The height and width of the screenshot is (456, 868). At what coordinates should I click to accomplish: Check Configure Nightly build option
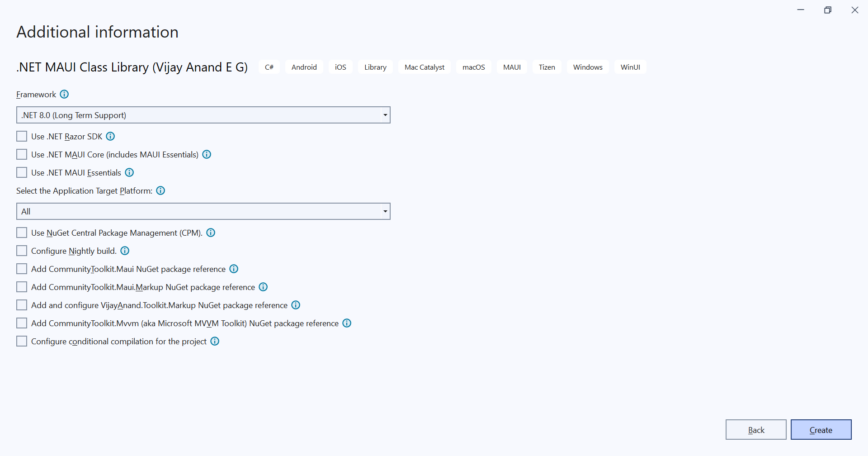point(22,251)
